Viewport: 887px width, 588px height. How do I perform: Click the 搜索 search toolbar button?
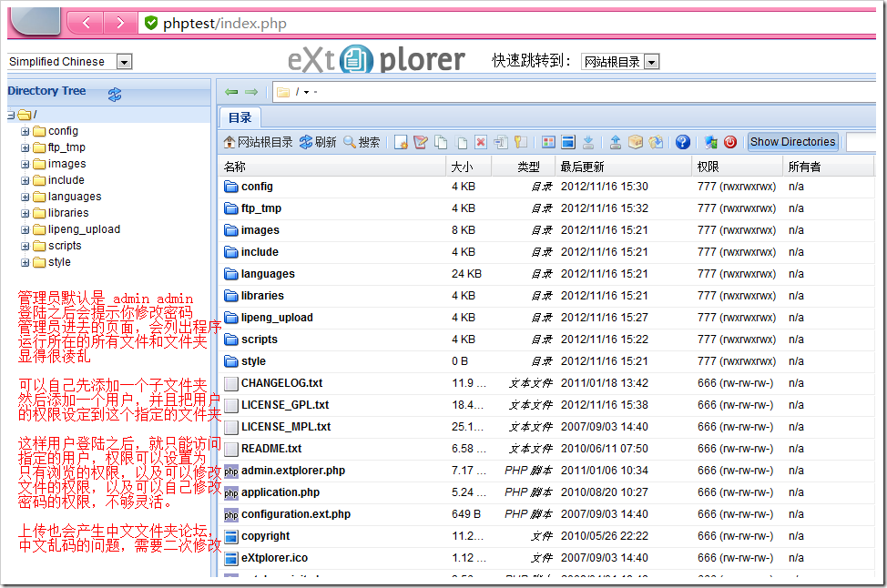click(362, 142)
